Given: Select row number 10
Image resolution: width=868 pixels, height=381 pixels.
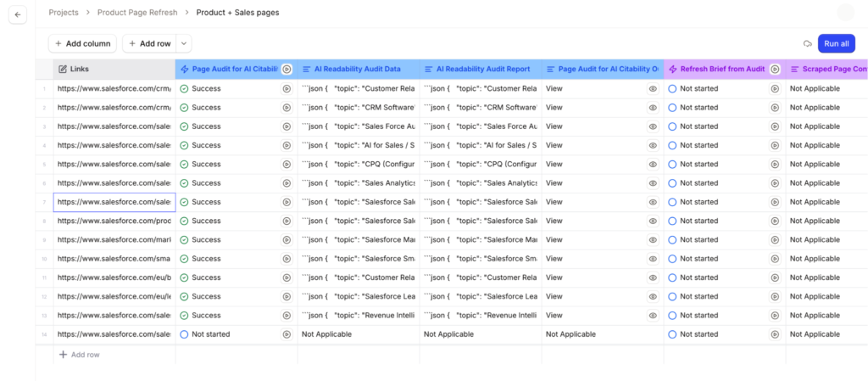Looking at the screenshot, I should tap(44, 259).
